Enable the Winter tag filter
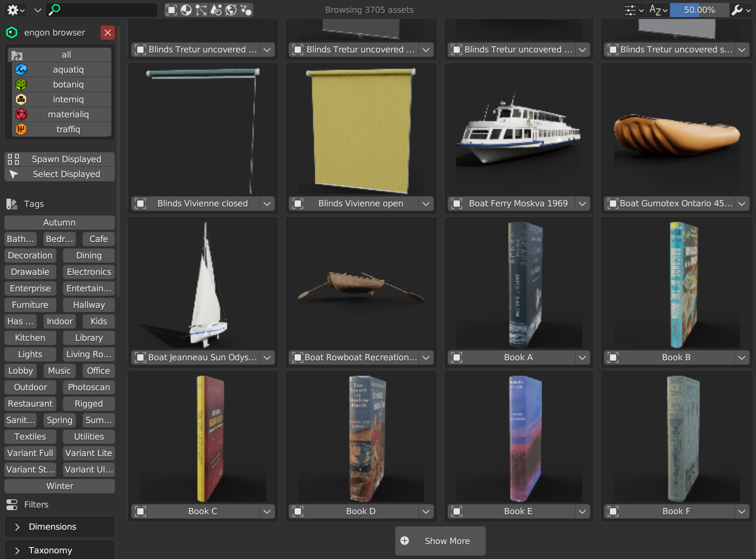Screen dimensions: 756x559 point(59,486)
